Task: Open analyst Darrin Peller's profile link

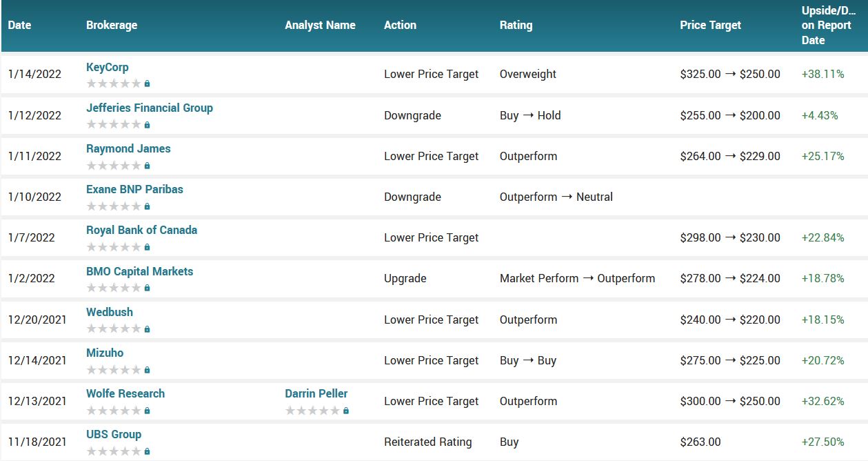Action: [x=316, y=393]
